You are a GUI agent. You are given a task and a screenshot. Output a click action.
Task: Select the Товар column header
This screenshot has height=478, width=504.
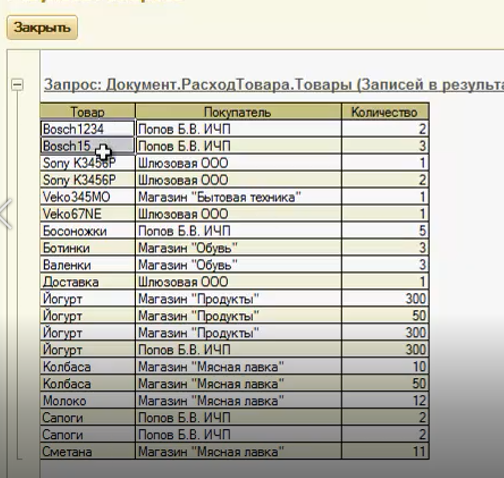click(x=88, y=112)
